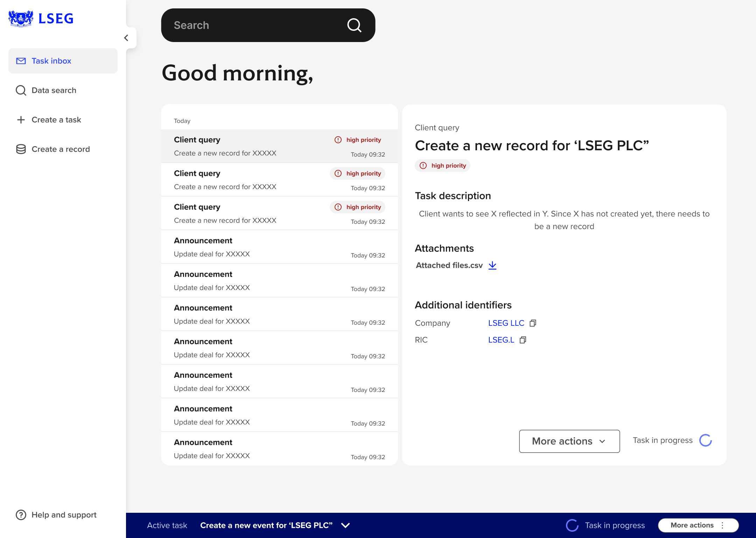The height and width of the screenshot is (538, 756).
Task: Click inside the Search input field
Action: pos(245,25)
